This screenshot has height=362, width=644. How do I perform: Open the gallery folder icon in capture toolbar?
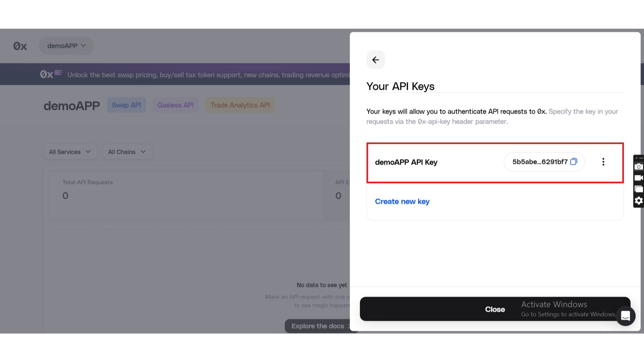639,189
